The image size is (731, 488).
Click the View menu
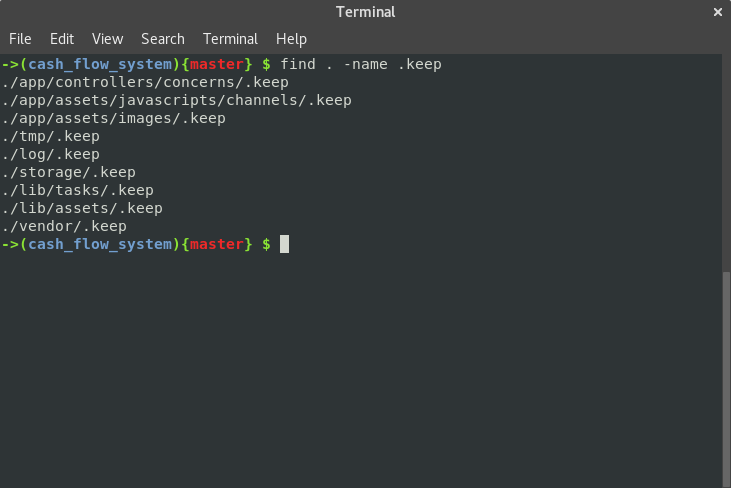[x=107, y=39]
